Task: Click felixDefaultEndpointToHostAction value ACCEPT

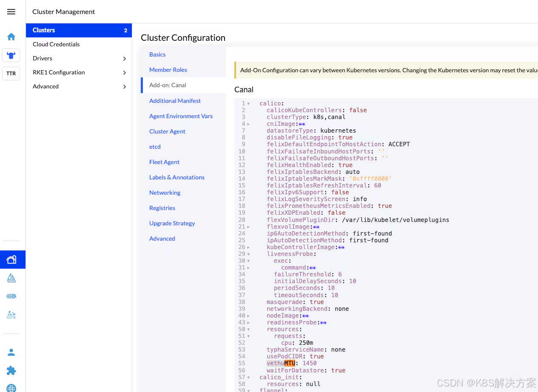Action: [x=399, y=144]
